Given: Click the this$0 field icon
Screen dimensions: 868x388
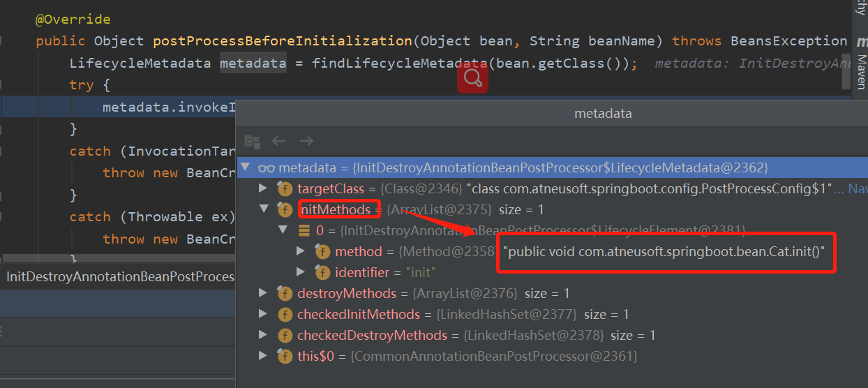Looking at the screenshot, I should tap(285, 356).
